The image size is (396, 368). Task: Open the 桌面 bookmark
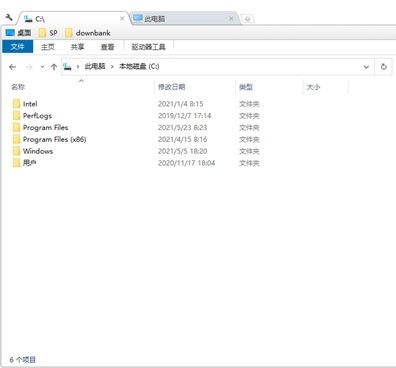click(19, 33)
